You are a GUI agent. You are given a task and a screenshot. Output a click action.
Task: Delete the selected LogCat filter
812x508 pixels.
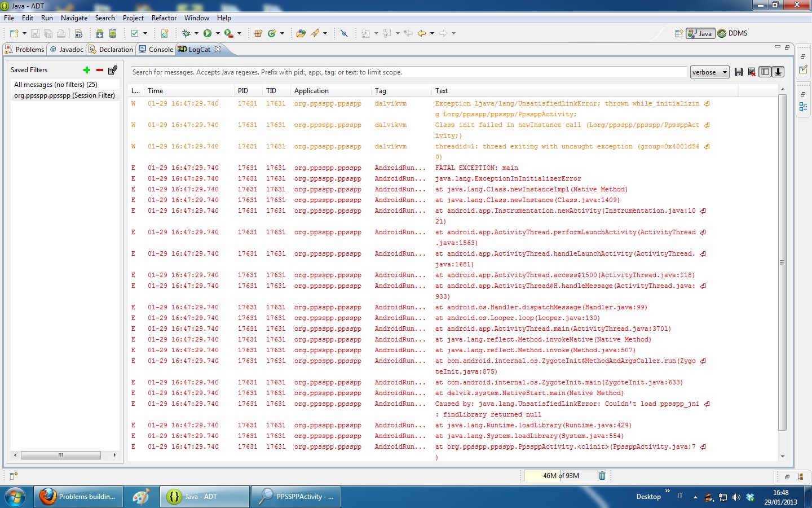tap(100, 70)
